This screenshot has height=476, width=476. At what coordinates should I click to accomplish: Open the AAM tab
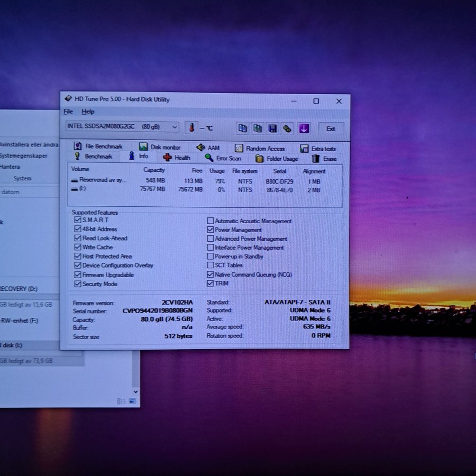pos(208,148)
